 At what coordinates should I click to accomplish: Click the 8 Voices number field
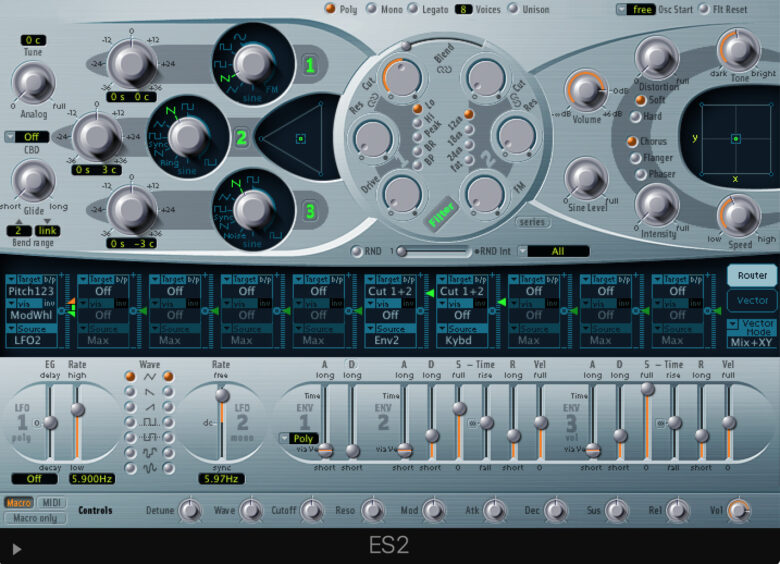[463, 9]
